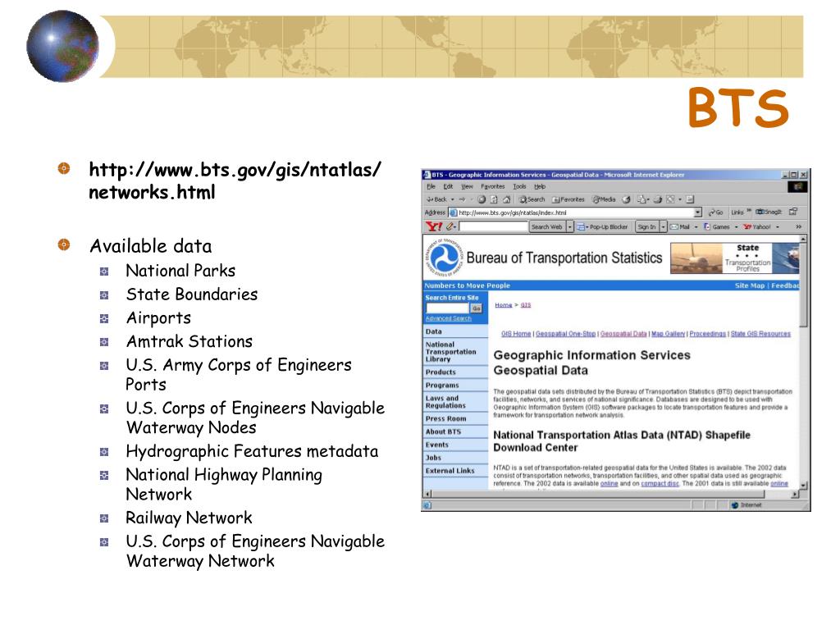
Task: Click the Go button next to the address bar
Action: tap(715, 212)
